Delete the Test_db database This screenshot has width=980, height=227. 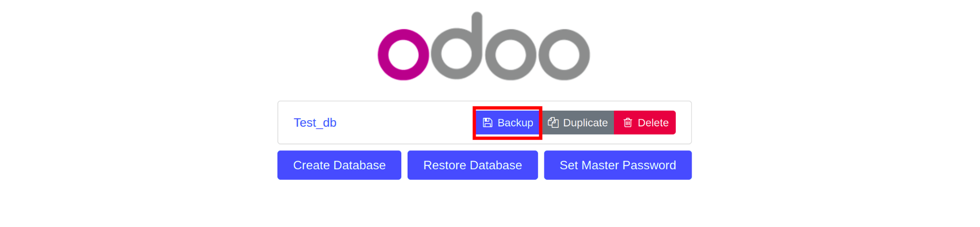[x=644, y=123]
